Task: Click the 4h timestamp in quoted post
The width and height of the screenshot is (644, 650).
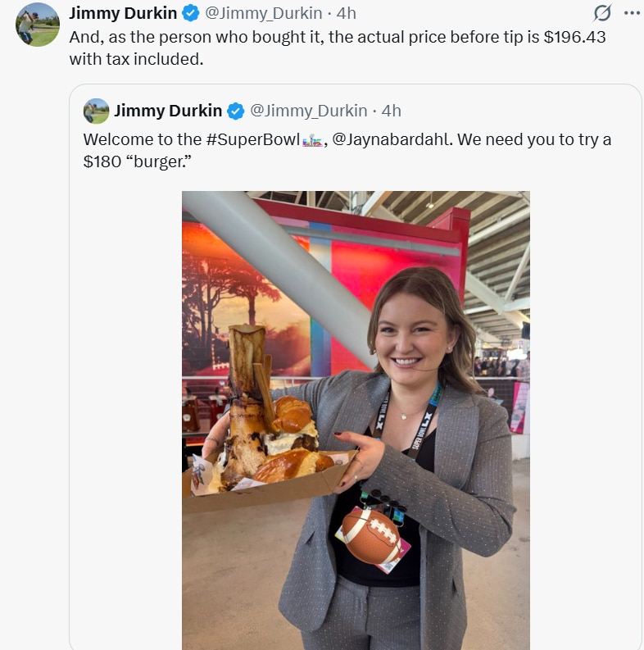Action: 391,111
